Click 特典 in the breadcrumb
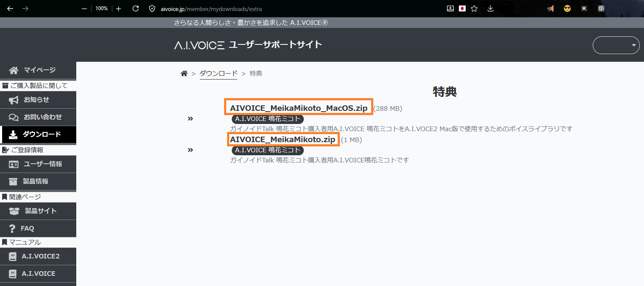 pyautogui.click(x=256, y=74)
